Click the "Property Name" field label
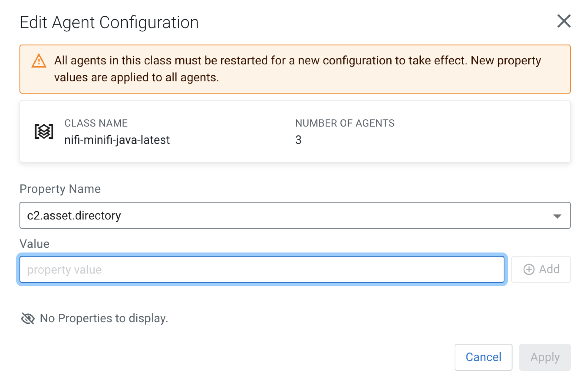This screenshot has height=378, width=588. coord(60,189)
